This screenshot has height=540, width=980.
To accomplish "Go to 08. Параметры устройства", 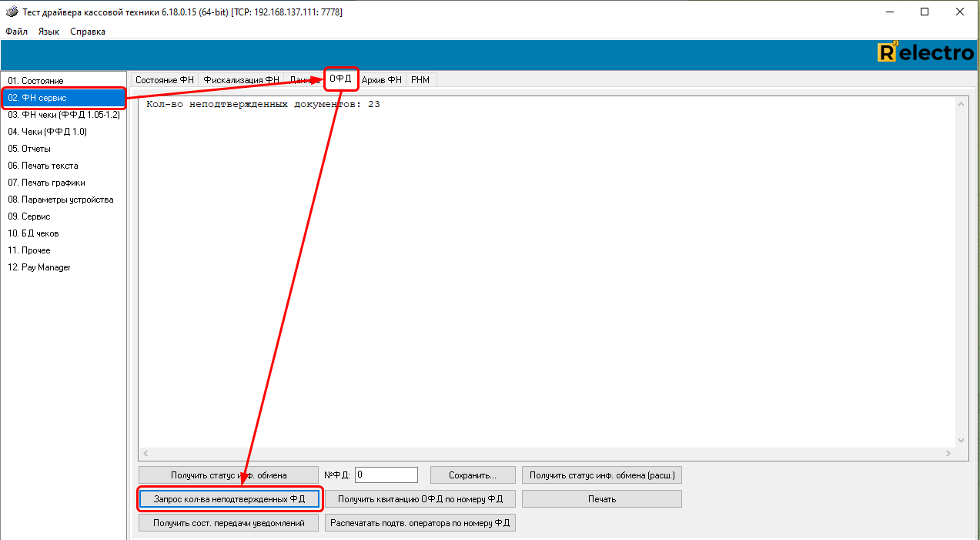I will (x=61, y=200).
